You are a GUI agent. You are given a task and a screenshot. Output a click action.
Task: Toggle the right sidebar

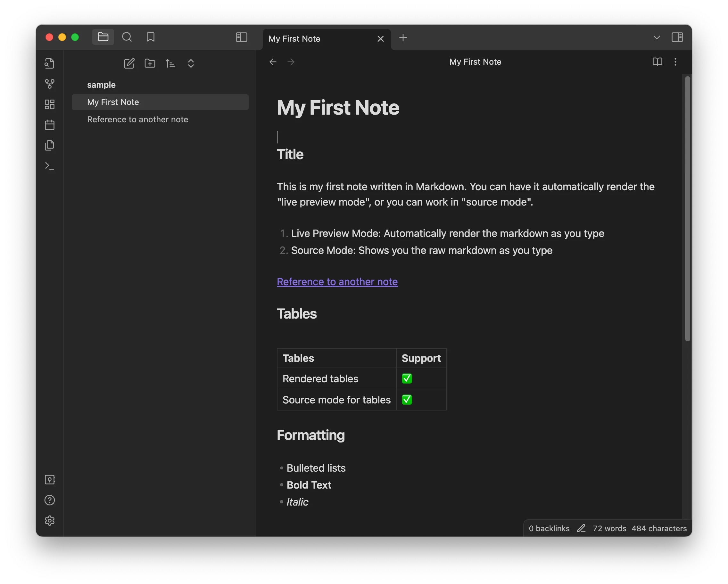[x=677, y=37]
